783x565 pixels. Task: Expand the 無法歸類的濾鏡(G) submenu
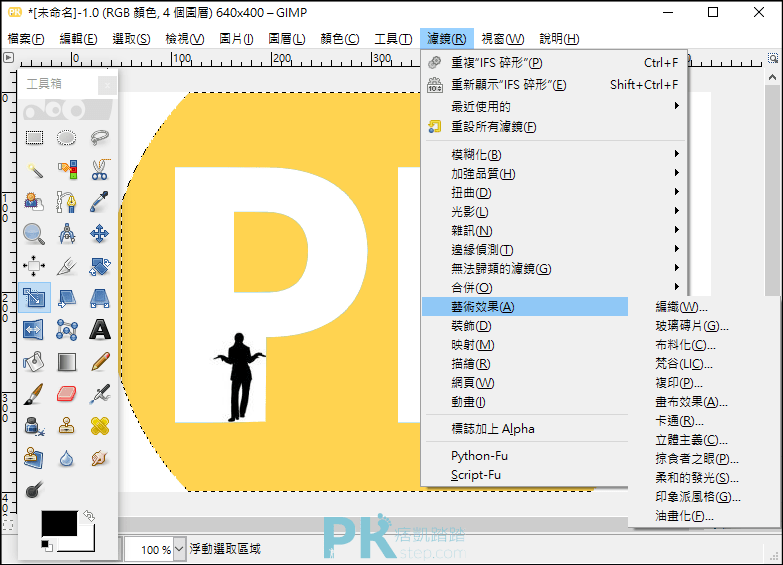(555, 268)
